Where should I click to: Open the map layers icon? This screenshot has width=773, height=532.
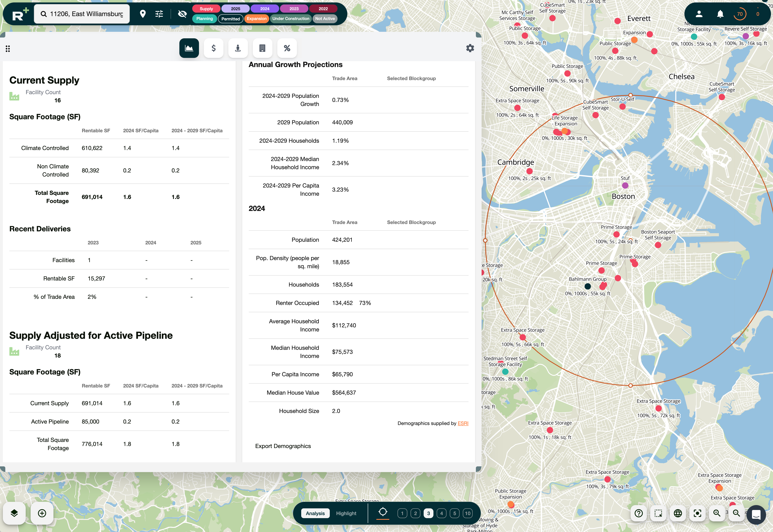coord(14,513)
